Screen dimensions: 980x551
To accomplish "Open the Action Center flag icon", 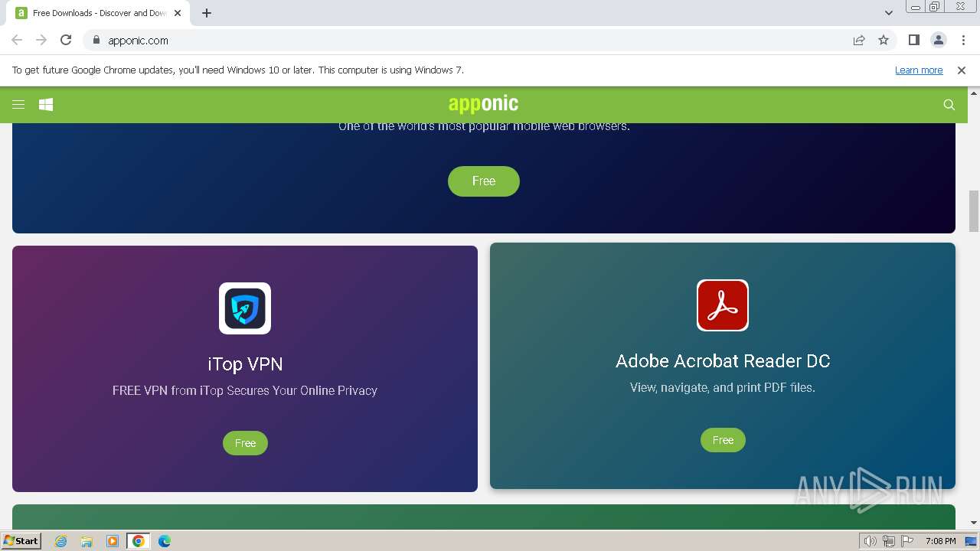I will [x=907, y=541].
